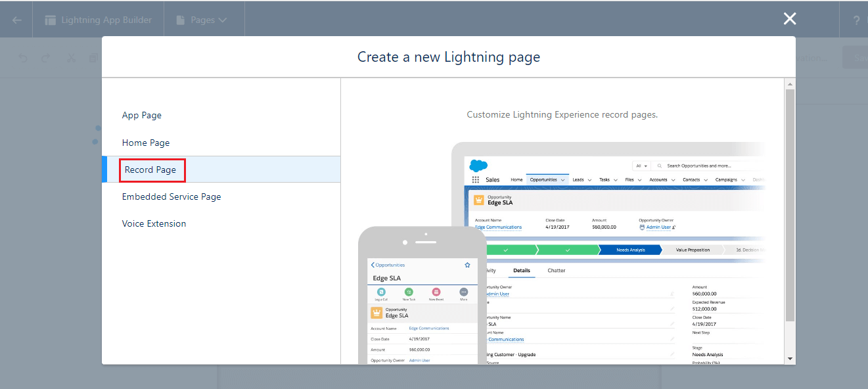This screenshot has width=868, height=389.
Task: Click the search magnifying glass icon
Action: (x=660, y=166)
